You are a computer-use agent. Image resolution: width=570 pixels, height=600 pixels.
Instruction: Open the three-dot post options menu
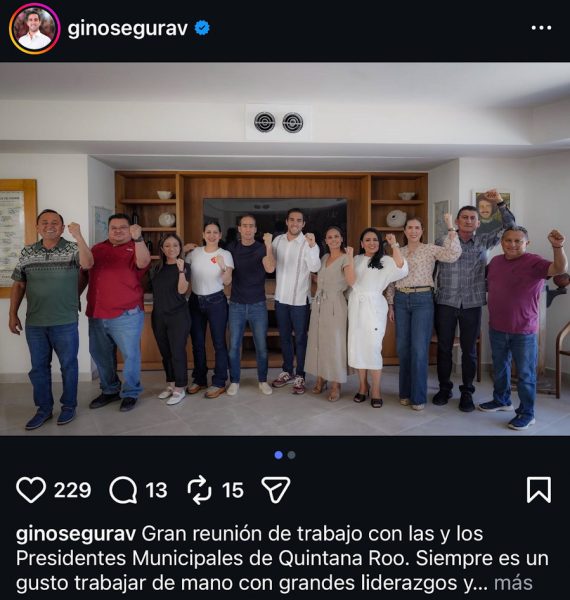541,28
